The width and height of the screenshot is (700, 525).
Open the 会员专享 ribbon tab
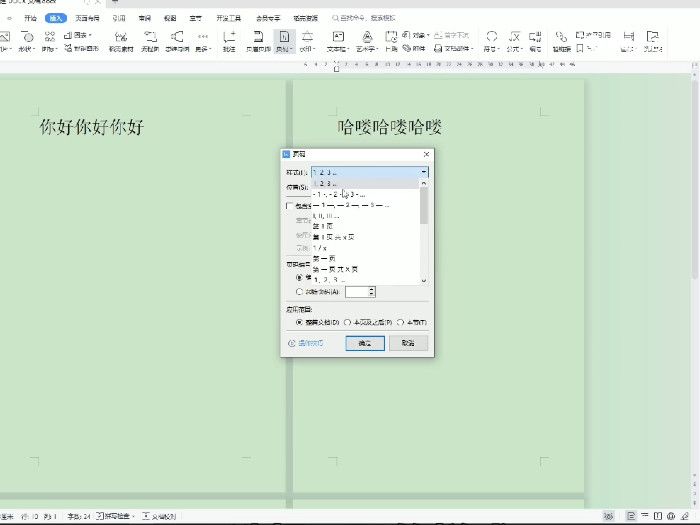point(268,18)
